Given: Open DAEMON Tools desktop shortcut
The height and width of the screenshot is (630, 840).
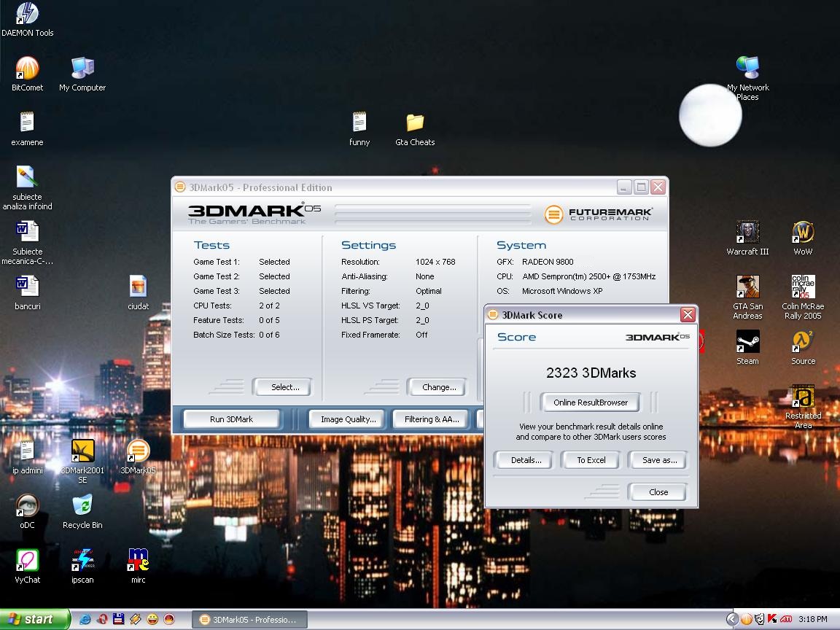Looking at the screenshot, I should click(27, 19).
